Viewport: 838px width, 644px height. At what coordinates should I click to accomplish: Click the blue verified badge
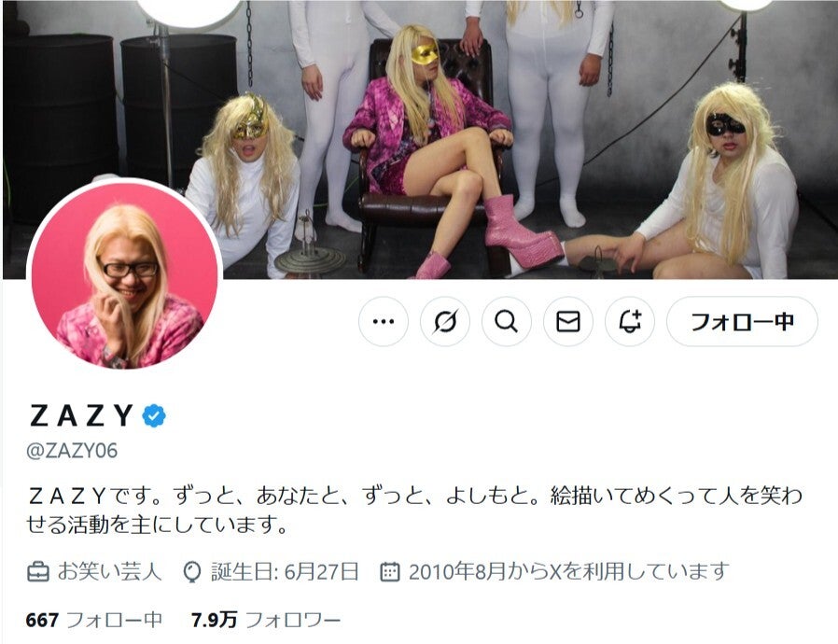[x=154, y=415]
